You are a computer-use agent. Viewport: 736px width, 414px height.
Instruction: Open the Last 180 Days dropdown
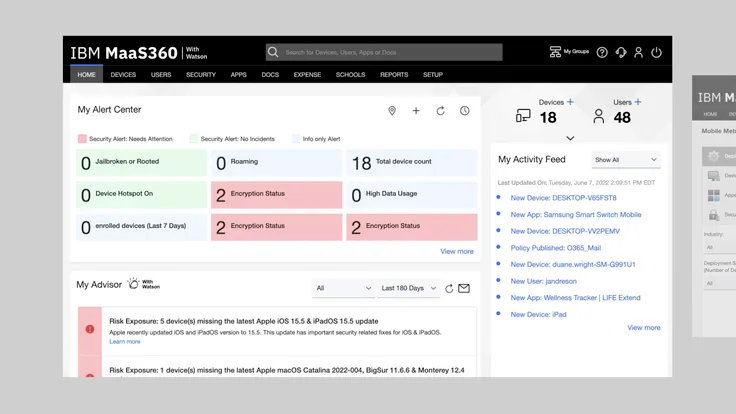tap(408, 288)
